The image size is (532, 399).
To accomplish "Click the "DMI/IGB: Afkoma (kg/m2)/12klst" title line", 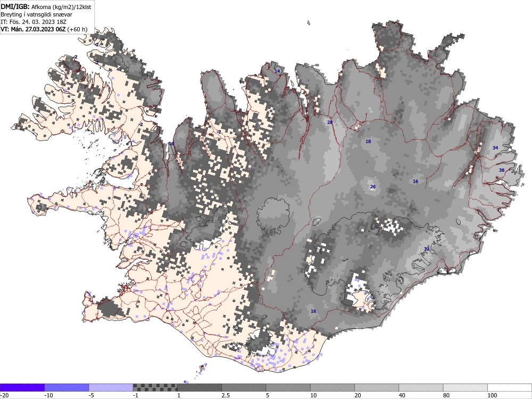I will [x=46, y=7].
